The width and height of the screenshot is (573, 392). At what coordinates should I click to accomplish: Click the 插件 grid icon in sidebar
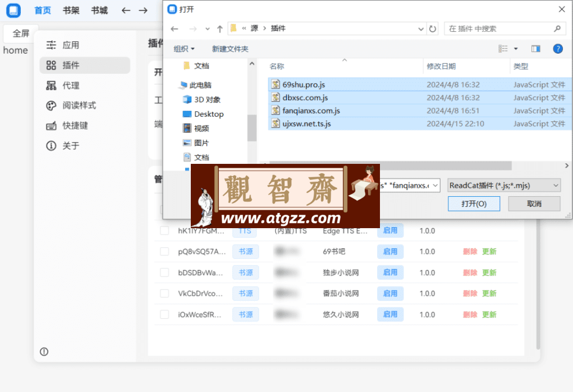51,65
